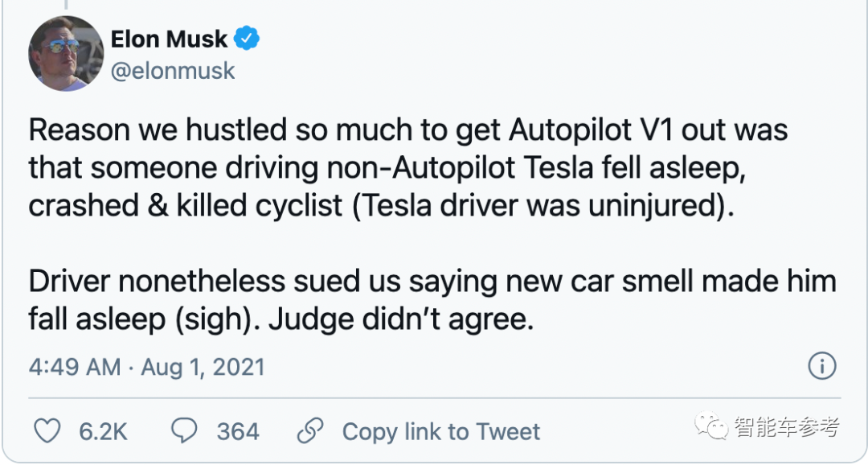The width and height of the screenshot is (868, 465).
Task: Click the WeChat logo watermark icon
Action: pos(713,425)
